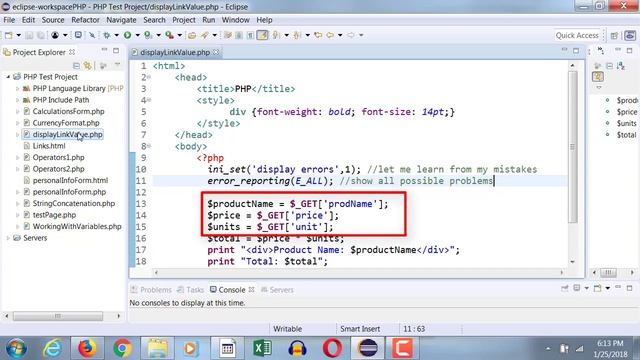
Task: Click the Forward navigation arrow icon
Action: click(x=351, y=36)
